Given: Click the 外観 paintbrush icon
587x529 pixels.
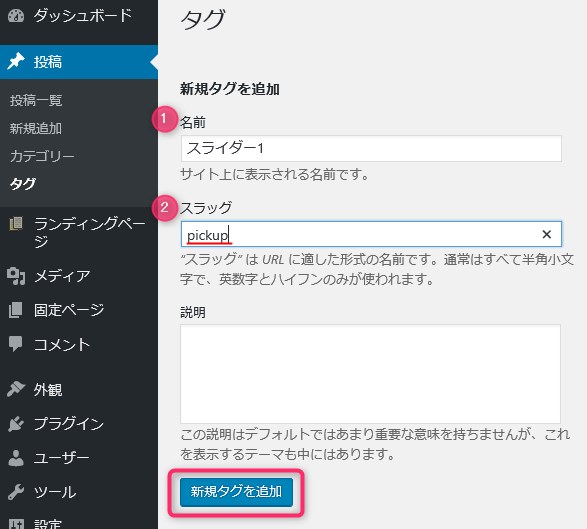Looking at the screenshot, I should 16,389.
